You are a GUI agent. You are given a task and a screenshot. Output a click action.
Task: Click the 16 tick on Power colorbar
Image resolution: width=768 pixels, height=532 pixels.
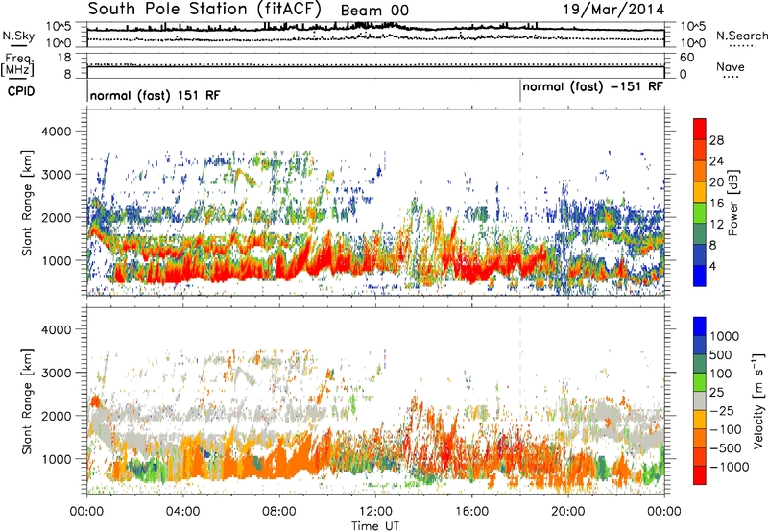716,204
